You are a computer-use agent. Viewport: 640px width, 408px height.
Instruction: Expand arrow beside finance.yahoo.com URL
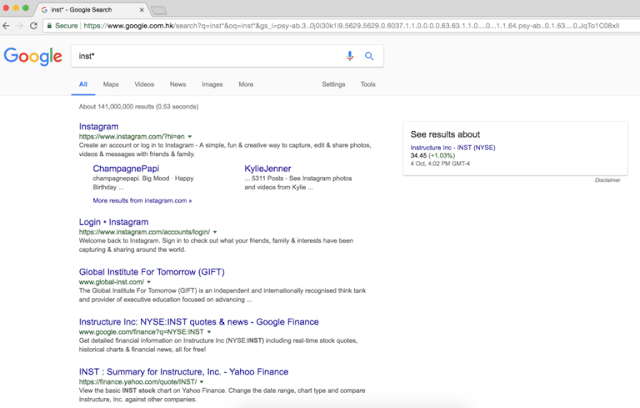click(x=202, y=382)
